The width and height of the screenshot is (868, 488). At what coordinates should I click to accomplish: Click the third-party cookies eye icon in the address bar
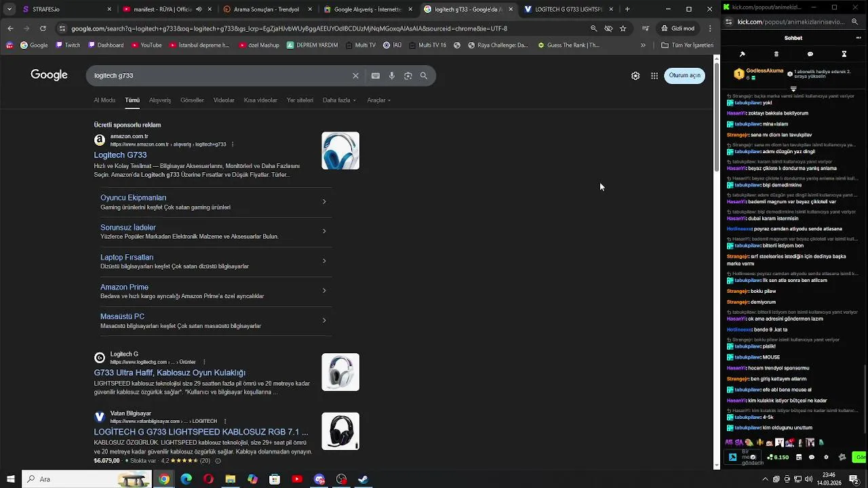click(608, 28)
